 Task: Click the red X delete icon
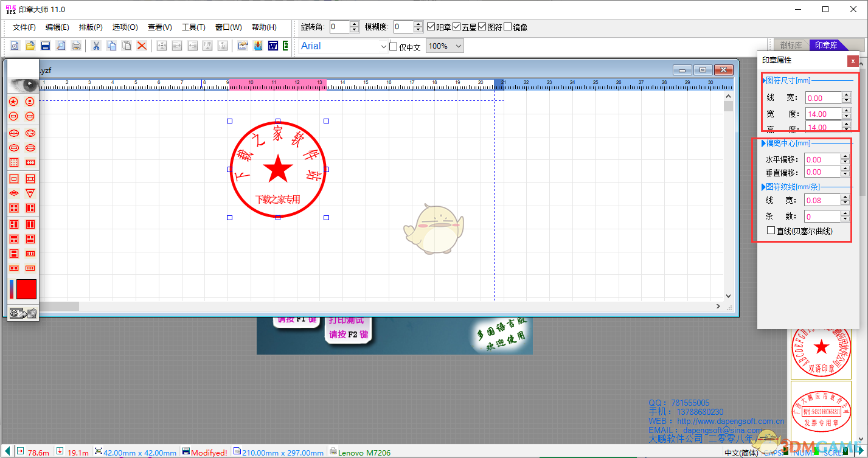point(142,46)
